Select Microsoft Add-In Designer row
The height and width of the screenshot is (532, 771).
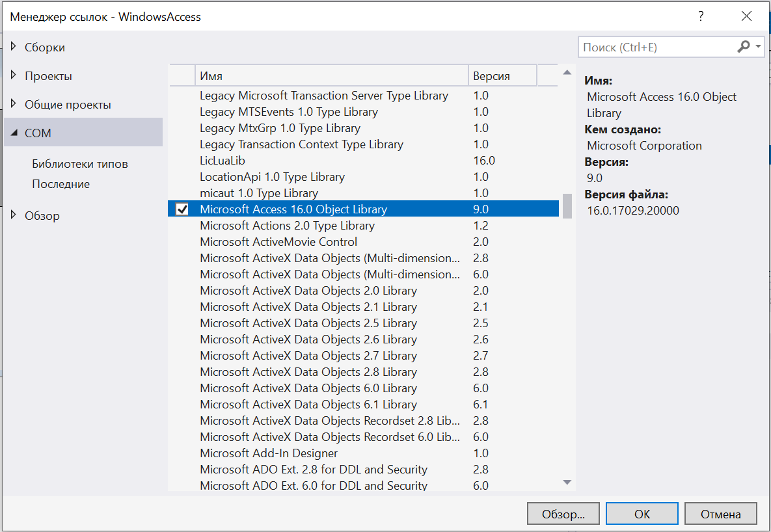tap(269, 453)
